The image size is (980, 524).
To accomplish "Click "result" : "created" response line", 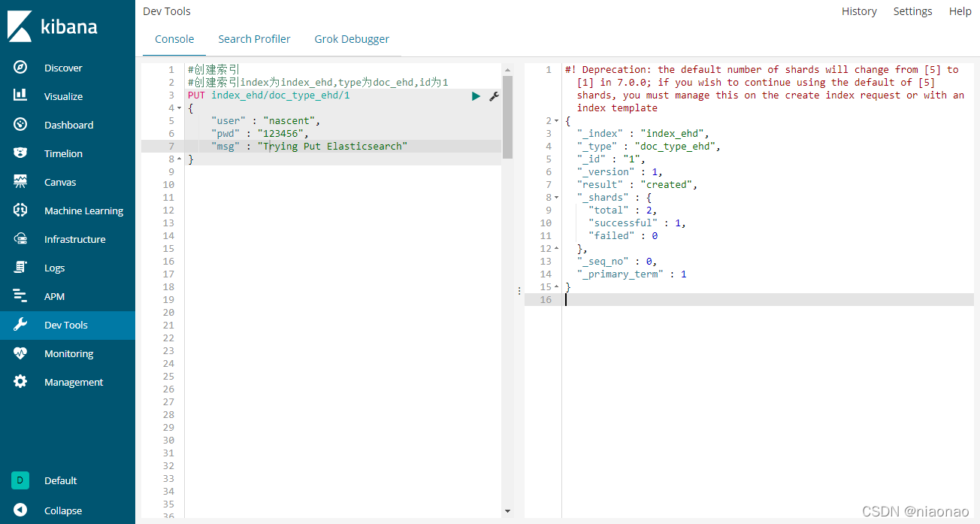I will pyautogui.click(x=637, y=185).
